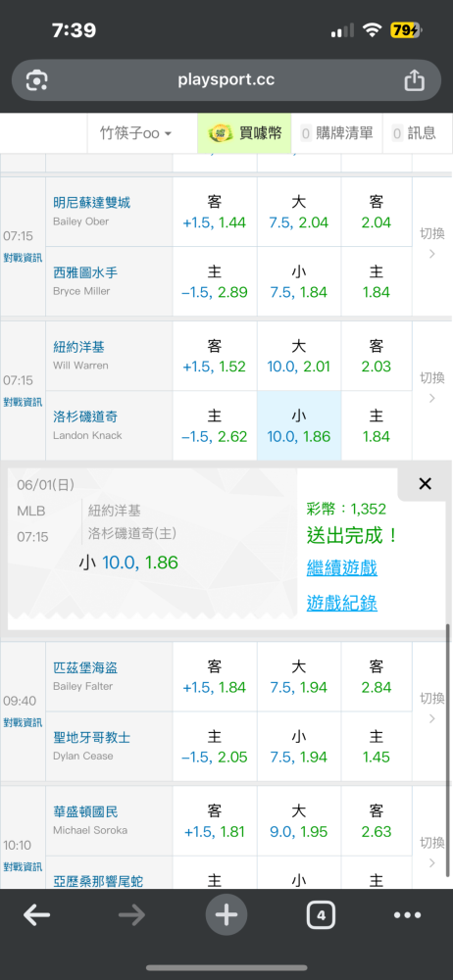Open the 購牌清單 tab
The image size is (453, 980).
[336, 133]
